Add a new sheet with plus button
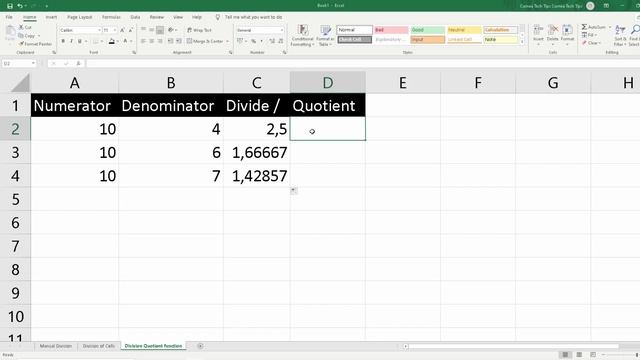This screenshot has width=640, height=360. tap(200, 346)
